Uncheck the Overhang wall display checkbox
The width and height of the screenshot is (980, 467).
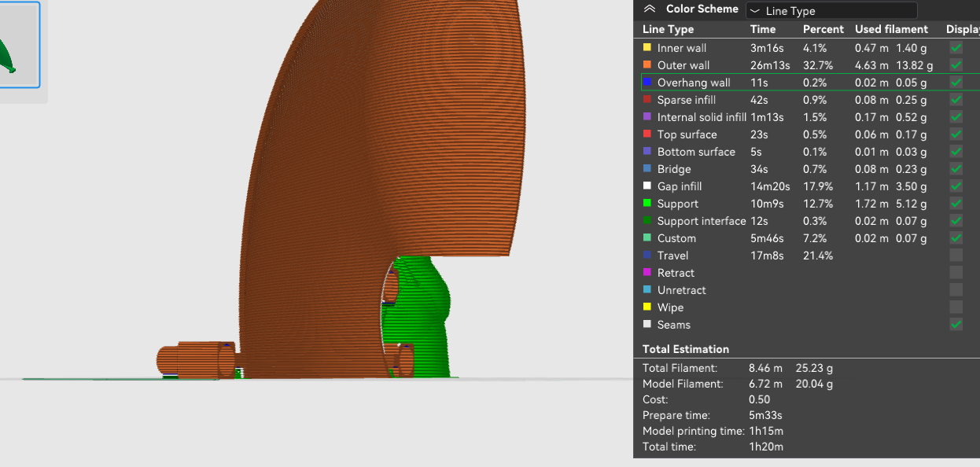pos(956,83)
